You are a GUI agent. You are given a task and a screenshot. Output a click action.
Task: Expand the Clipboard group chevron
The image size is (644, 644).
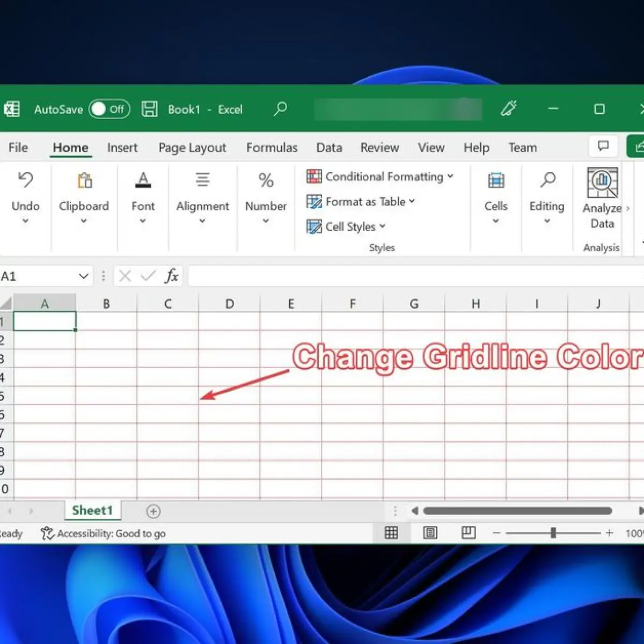coord(84,221)
